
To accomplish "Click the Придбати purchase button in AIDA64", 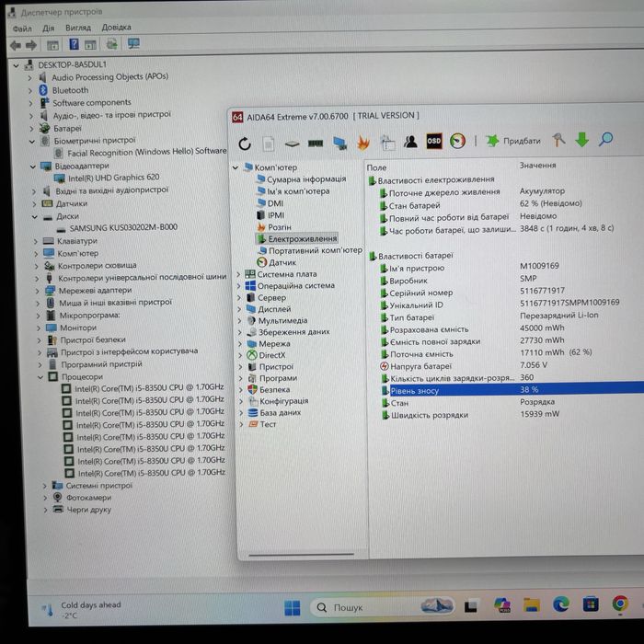I will tap(513, 141).
